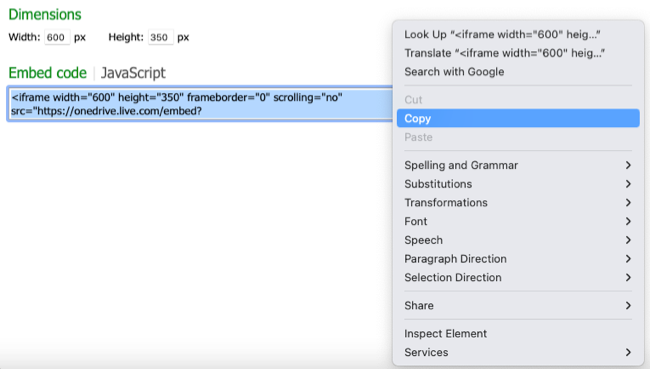Choose Translate iframe text menu entry
This screenshot has width=650, height=369.
click(518, 53)
